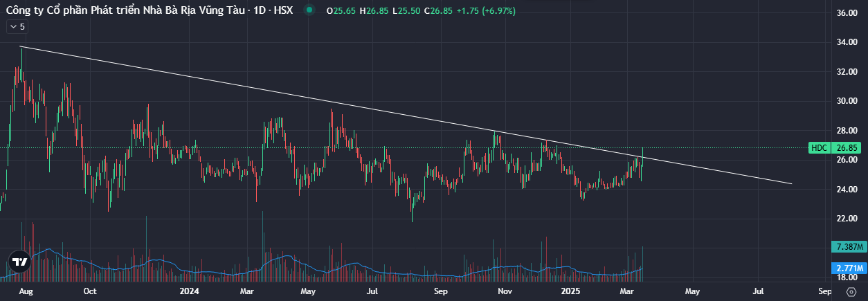The image size is (868, 301).
Task: Select the symbol title Công ty Cổ phần Phát triển Nhà Bà Rịa Vũng Tàu
Action: pos(125,10)
